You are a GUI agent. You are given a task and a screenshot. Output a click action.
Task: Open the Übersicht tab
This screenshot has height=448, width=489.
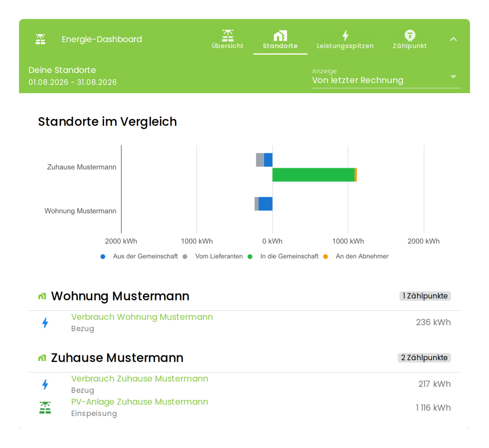coord(228,40)
